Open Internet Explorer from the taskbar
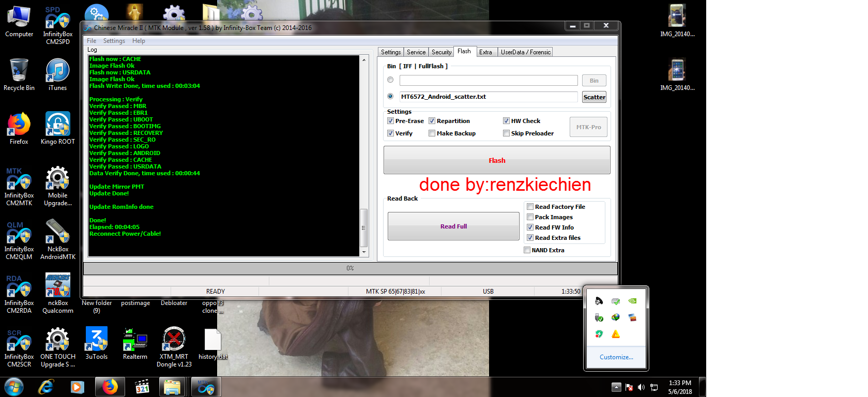The width and height of the screenshot is (868, 397). [46, 387]
